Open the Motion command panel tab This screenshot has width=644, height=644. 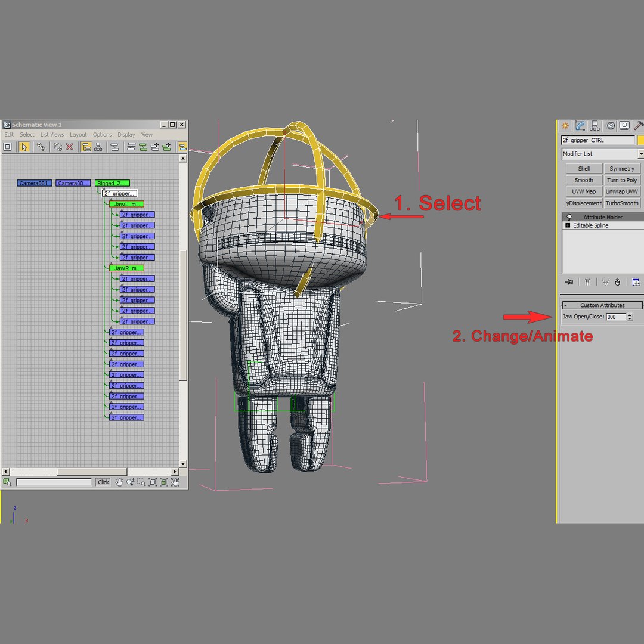pos(611,126)
